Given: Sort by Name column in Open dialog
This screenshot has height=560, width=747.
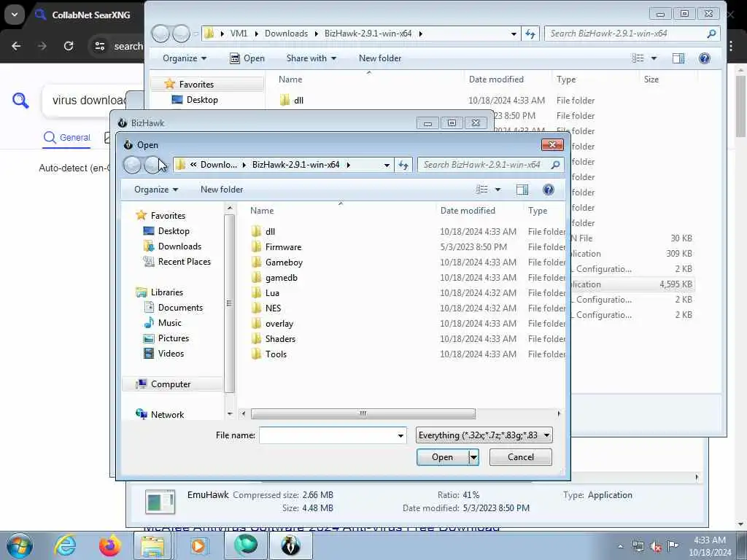Looking at the screenshot, I should pyautogui.click(x=262, y=211).
